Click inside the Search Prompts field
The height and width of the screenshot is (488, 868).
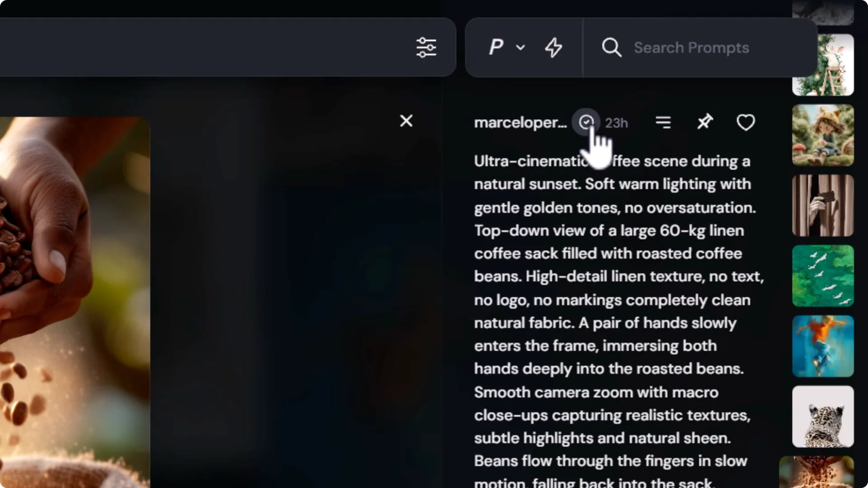(x=692, y=47)
